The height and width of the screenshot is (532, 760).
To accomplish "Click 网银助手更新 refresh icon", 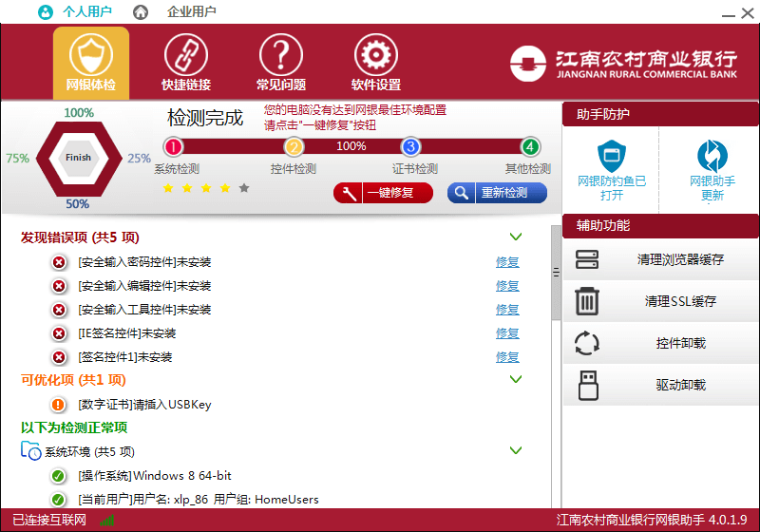I will pos(712,156).
